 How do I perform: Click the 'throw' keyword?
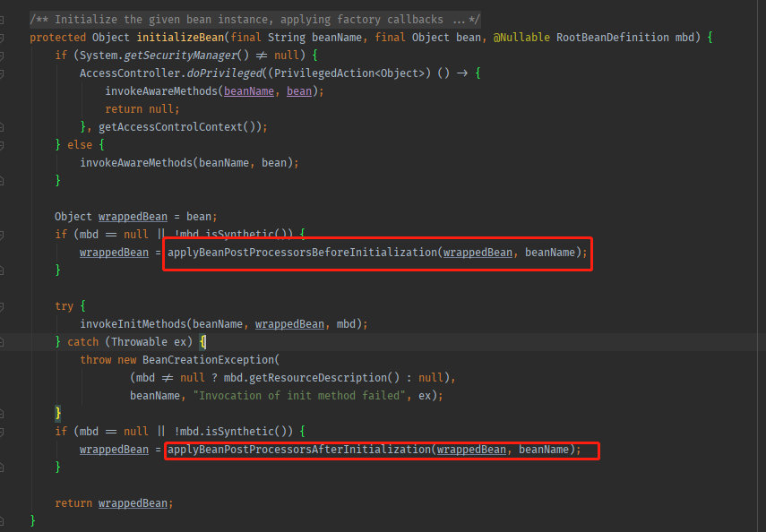[x=95, y=360]
